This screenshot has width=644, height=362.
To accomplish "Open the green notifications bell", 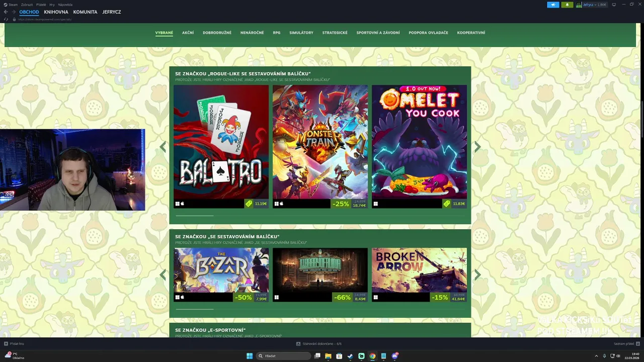I will (568, 5).
